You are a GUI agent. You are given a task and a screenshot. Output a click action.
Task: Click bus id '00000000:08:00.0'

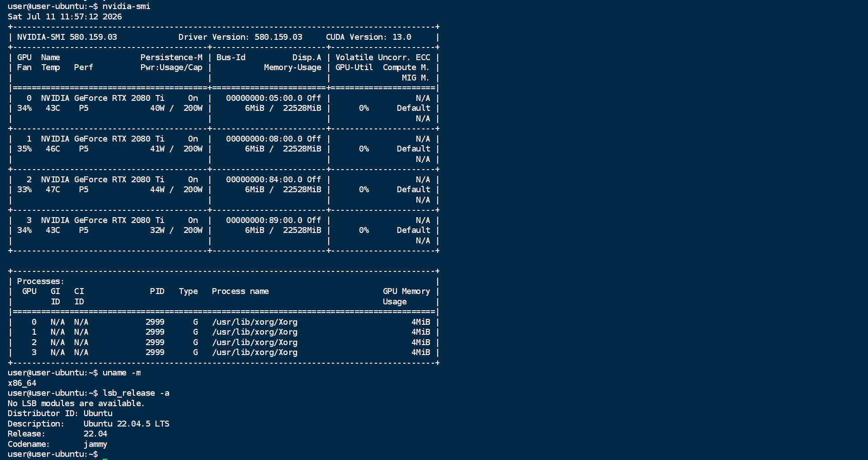click(264, 139)
